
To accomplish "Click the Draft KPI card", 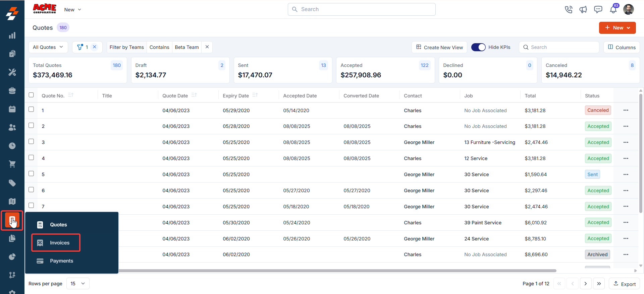I will coord(180,70).
